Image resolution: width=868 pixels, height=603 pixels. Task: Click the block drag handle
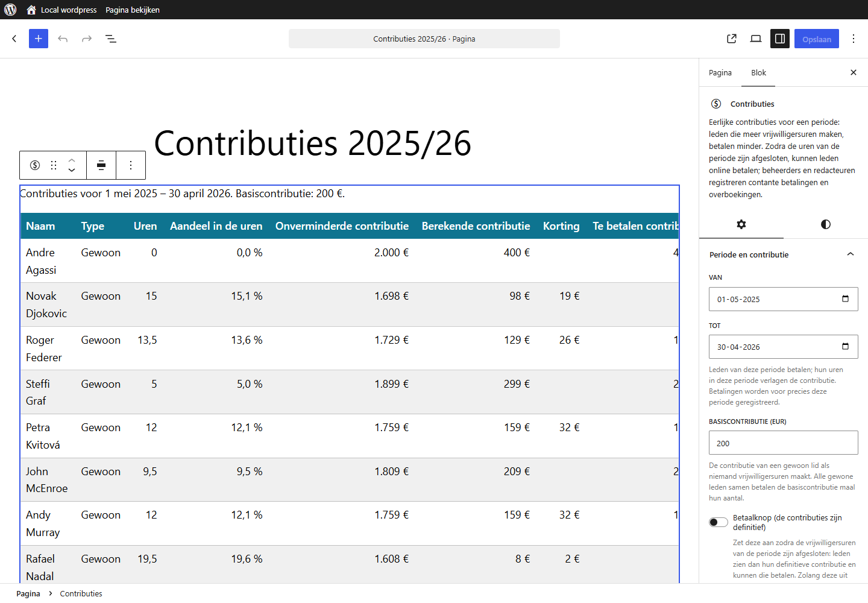(54, 165)
